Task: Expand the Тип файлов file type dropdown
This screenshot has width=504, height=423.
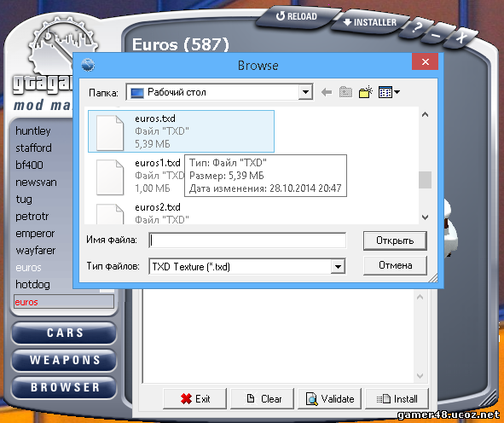Action: [338, 266]
